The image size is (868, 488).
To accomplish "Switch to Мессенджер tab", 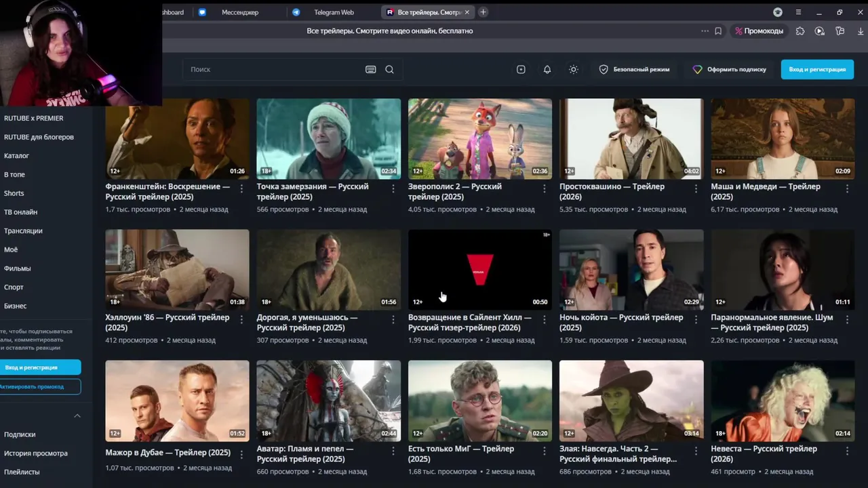I will [x=240, y=12].
